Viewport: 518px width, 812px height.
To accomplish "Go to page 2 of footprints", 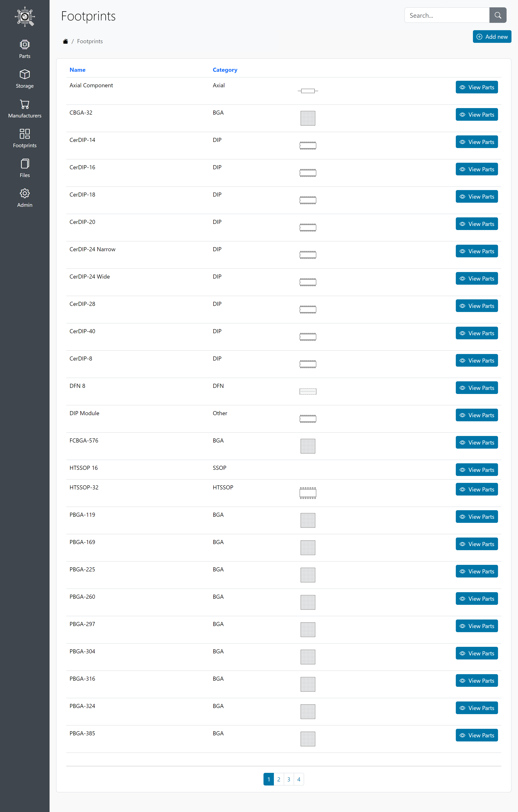I will click(x=279, y=779).
